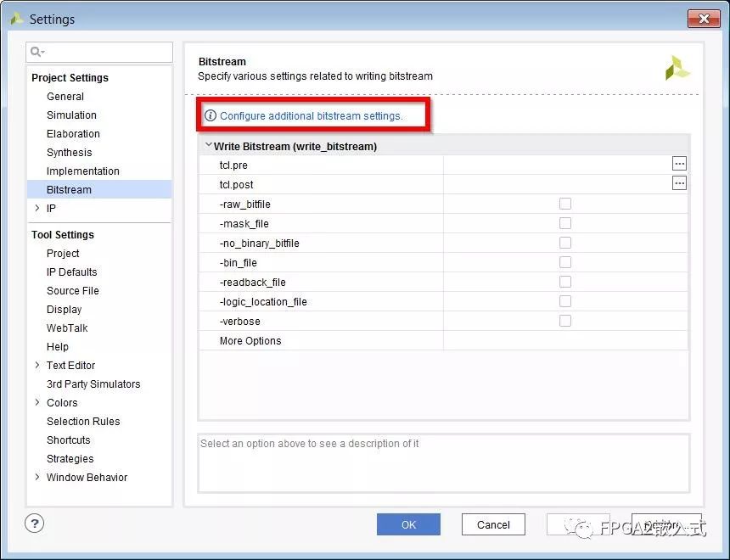Screen dimensions: 730x560
Task: Click the tcl.post value field
Action: (x=558, y=184)
